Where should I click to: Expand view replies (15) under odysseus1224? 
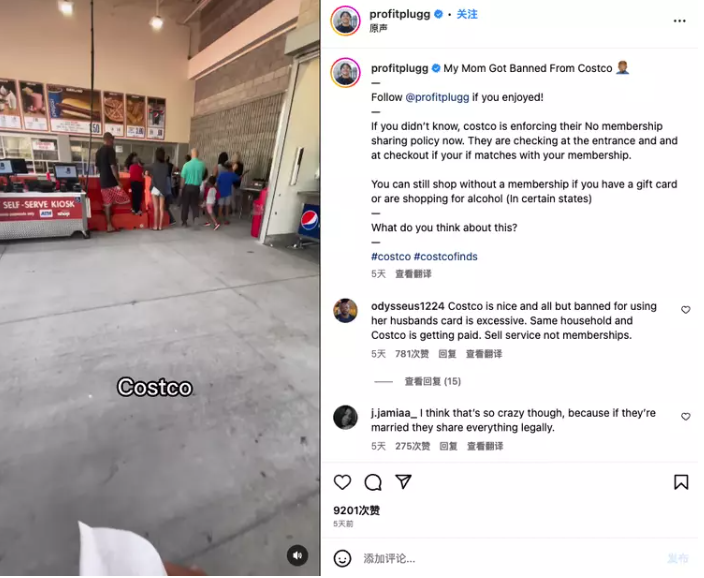[433, 382]
